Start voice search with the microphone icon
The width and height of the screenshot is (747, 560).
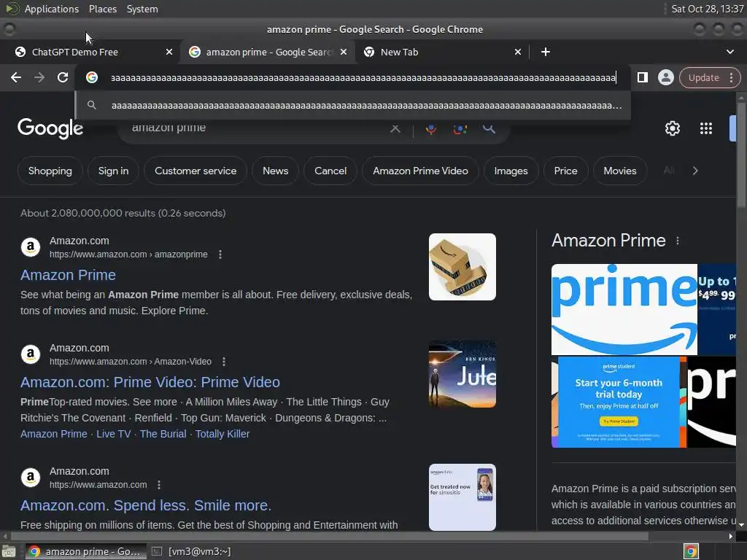pyautogui.click(x=431, y=128)
